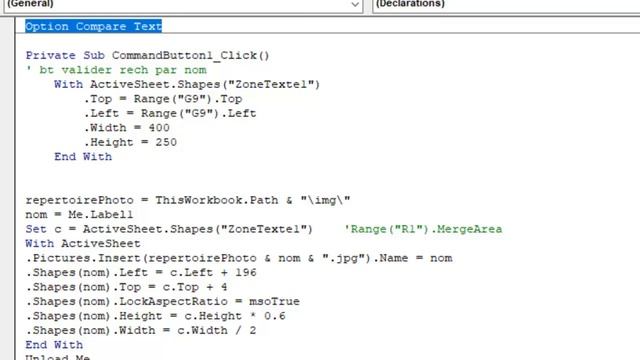The width and height of the screenshot is (640, 360).
Task: Click the unindented 'With ActiveSheet' line
Action: pyautogui.click(x=83, y=243)
